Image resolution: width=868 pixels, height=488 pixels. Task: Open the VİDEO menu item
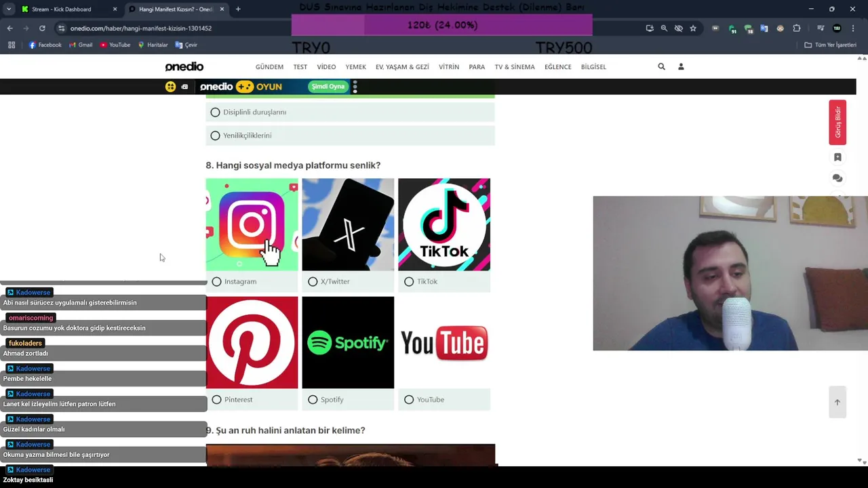326,67
